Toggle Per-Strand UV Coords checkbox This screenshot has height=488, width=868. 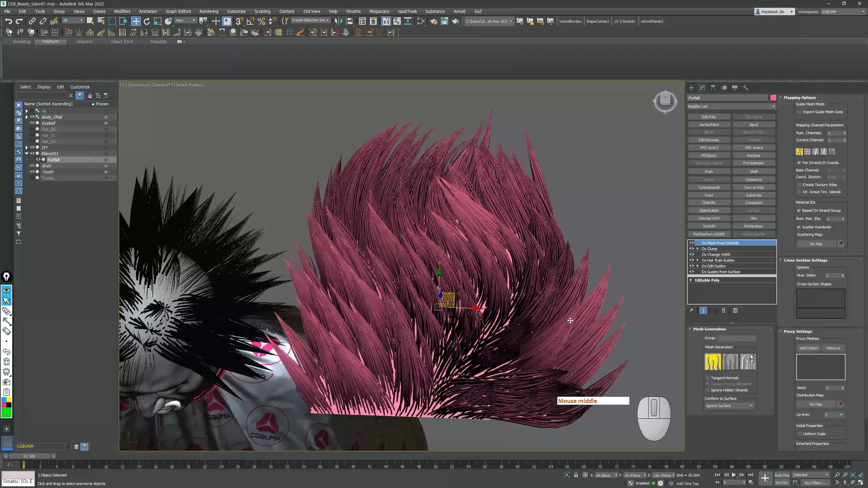click(799, 163)
